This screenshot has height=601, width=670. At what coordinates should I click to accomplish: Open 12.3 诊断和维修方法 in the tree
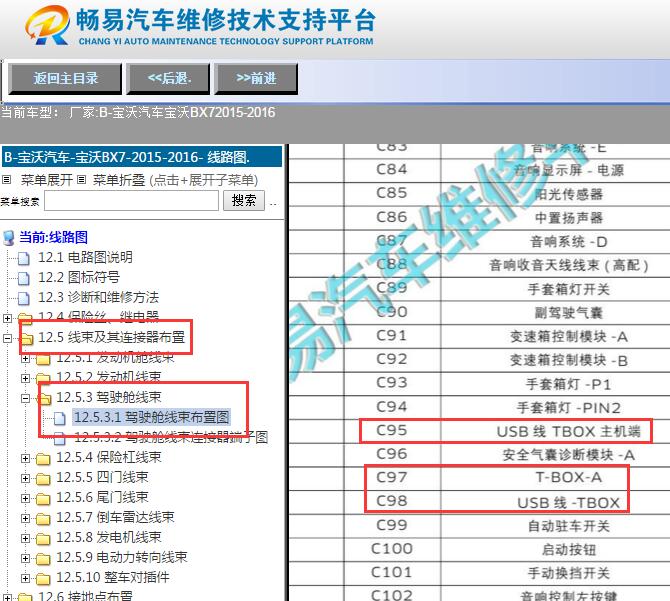[x=99, y=297]
